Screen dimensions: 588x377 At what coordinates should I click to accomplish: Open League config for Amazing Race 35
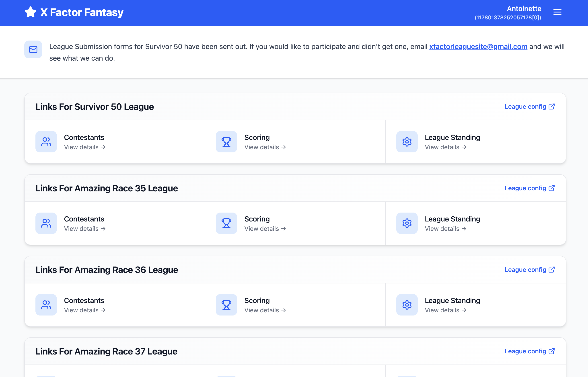[x=529, y=188]
